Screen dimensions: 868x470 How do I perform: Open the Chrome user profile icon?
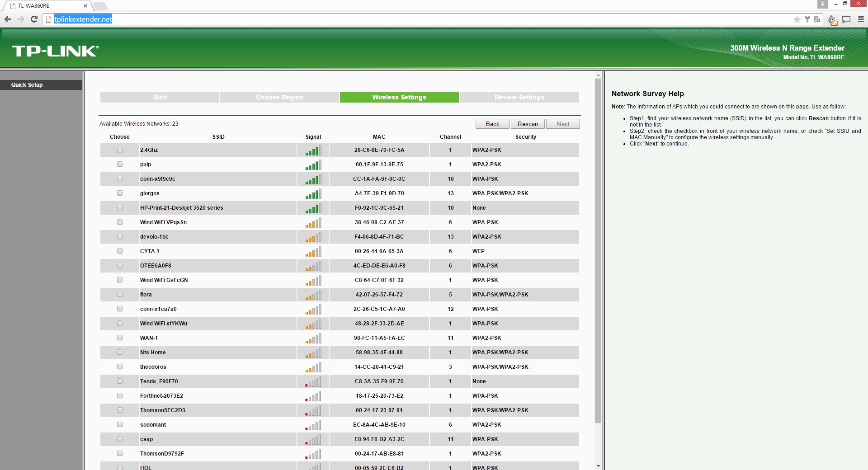(822, 4)
